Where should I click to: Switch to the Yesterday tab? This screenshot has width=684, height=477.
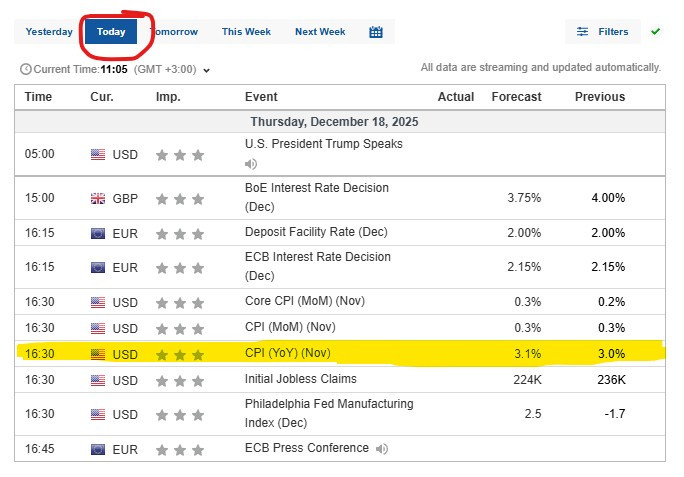pyautogui.click(x=49, y=32)
